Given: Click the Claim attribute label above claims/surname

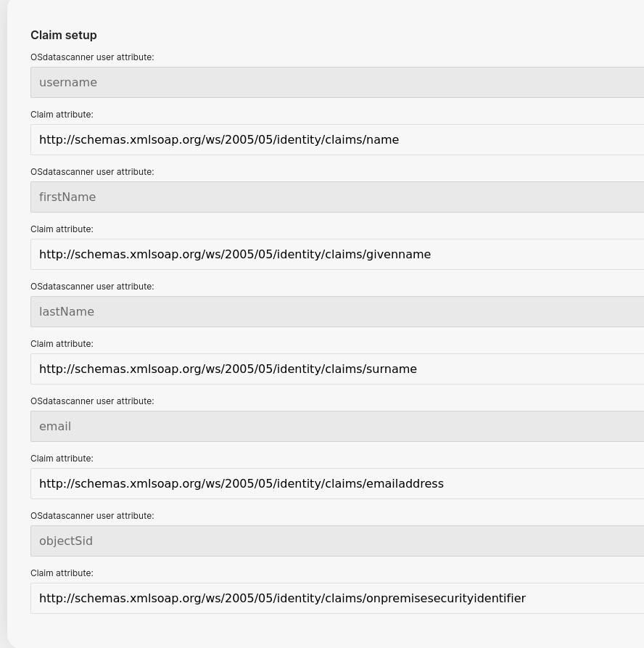Looking at the screenshot, I should [x=62, y=344].
